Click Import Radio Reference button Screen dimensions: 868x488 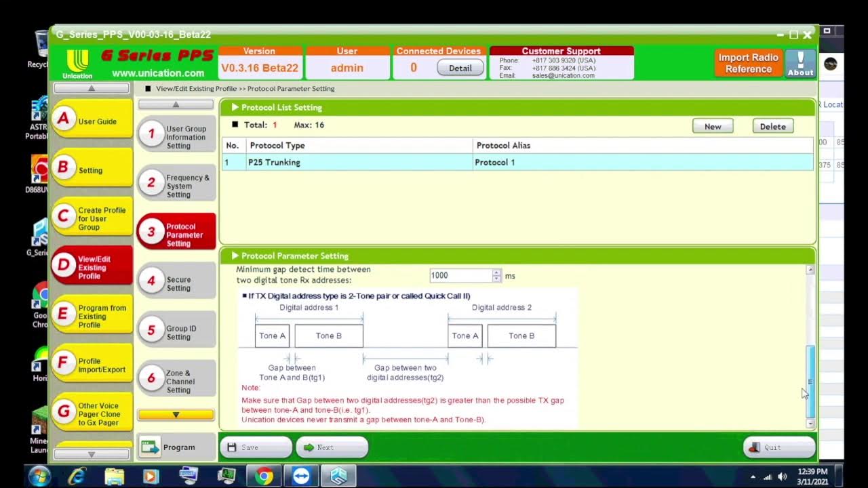point(749,63)
